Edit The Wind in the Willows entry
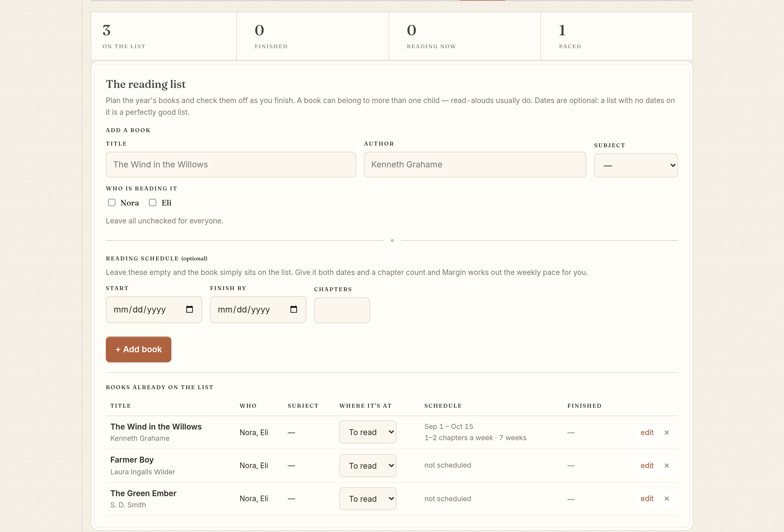The width and height of the screenshot is (784, 532). 647,433
